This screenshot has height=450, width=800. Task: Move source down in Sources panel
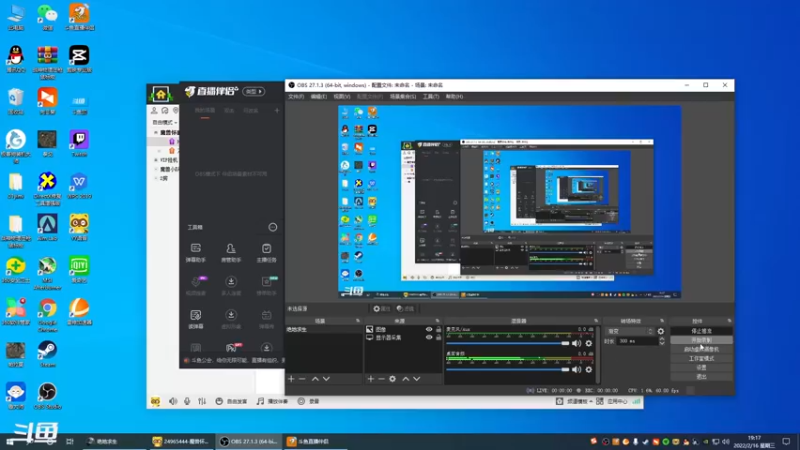(417, 379)
